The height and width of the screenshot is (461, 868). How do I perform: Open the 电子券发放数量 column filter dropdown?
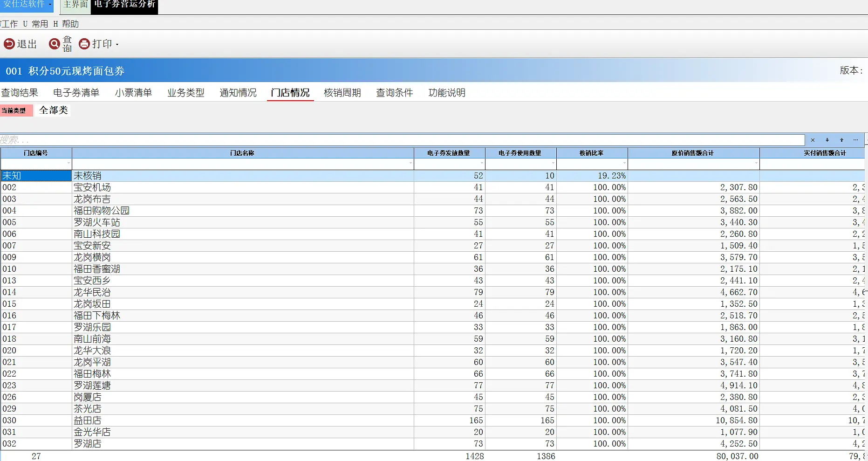pos(482,163)
